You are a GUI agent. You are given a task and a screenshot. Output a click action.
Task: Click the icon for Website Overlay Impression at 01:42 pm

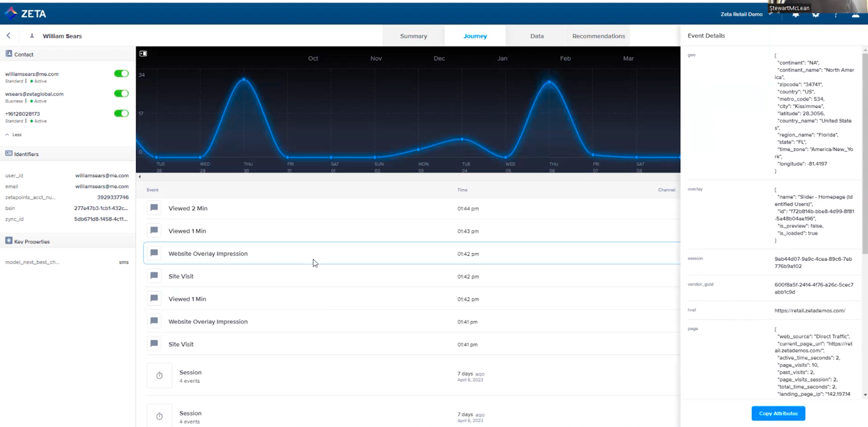point(154,253)
